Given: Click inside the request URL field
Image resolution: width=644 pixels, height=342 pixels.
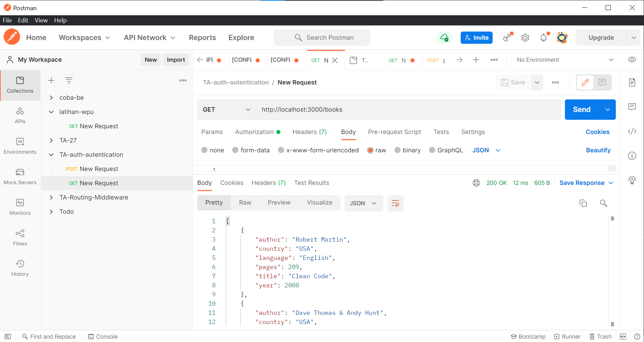Looking at the screenshot, I should pyautogui.click(x=373, y=109).
